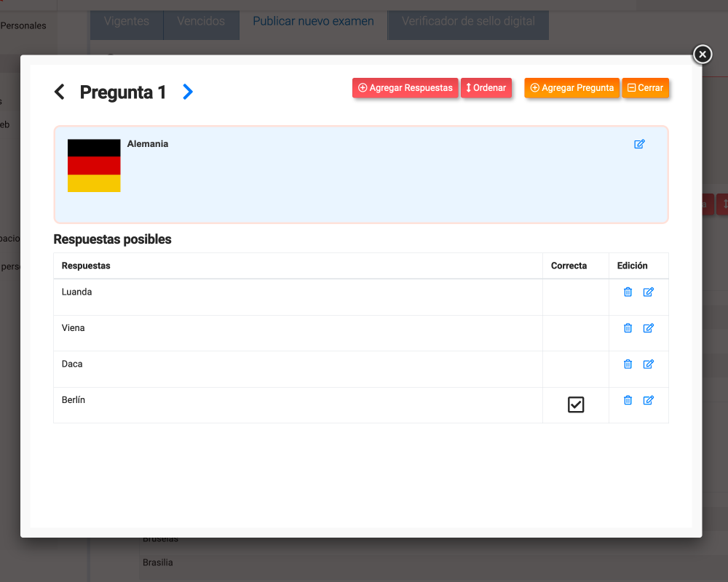Edit the Luanda answer
Screen dimensions: 728x582
[648, 292]
